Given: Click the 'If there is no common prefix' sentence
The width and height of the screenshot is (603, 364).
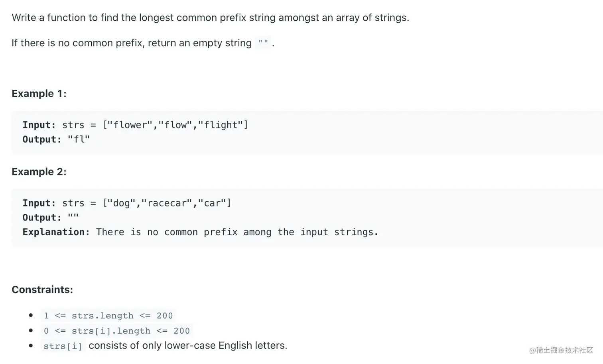Looking at the screenshot, I should click(132, 43).
